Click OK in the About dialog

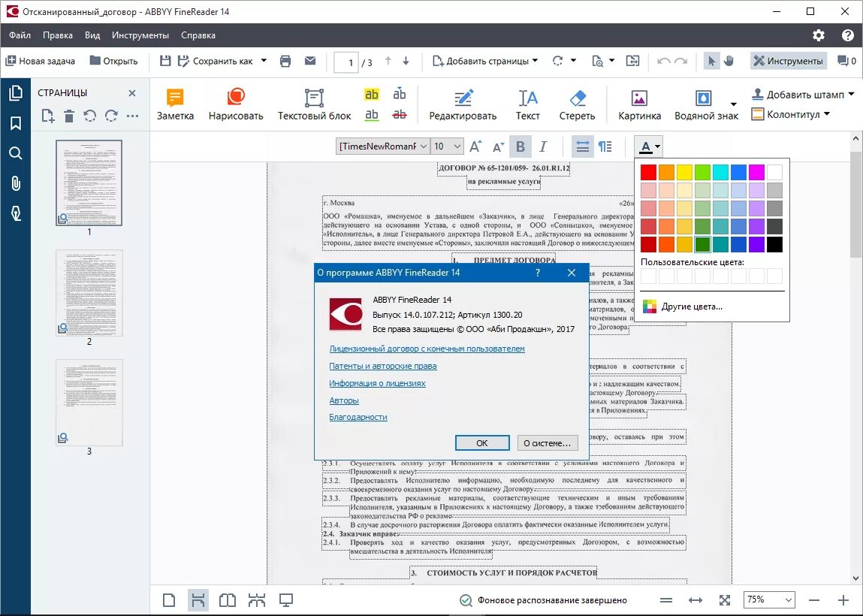click(x=482, y=443)
